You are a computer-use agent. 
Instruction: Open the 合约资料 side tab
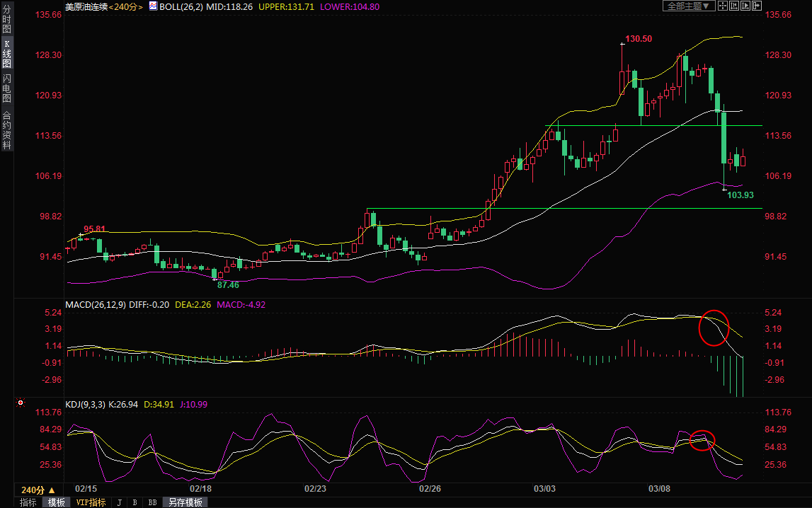[x=6, y=130]
